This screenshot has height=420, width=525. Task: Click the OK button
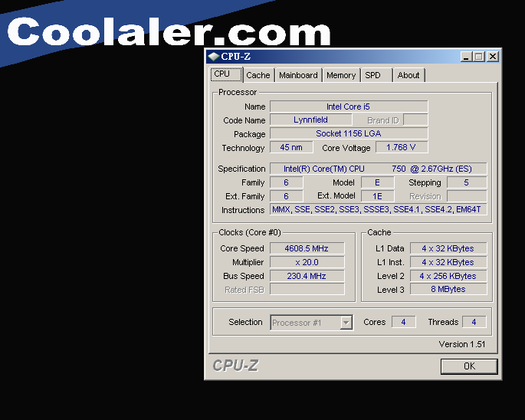(x=469, y=366)
